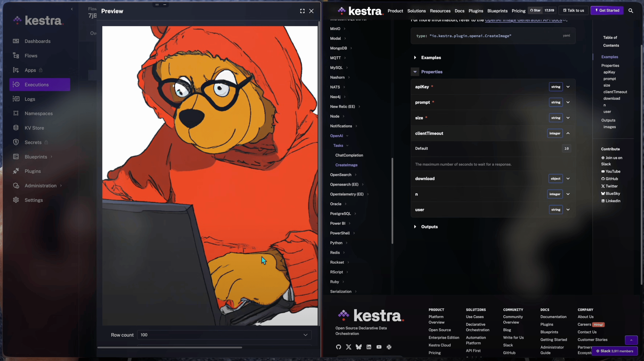Expand the n property chevron
The width and height of the screenshot is (644, 361).
(568, 194)
